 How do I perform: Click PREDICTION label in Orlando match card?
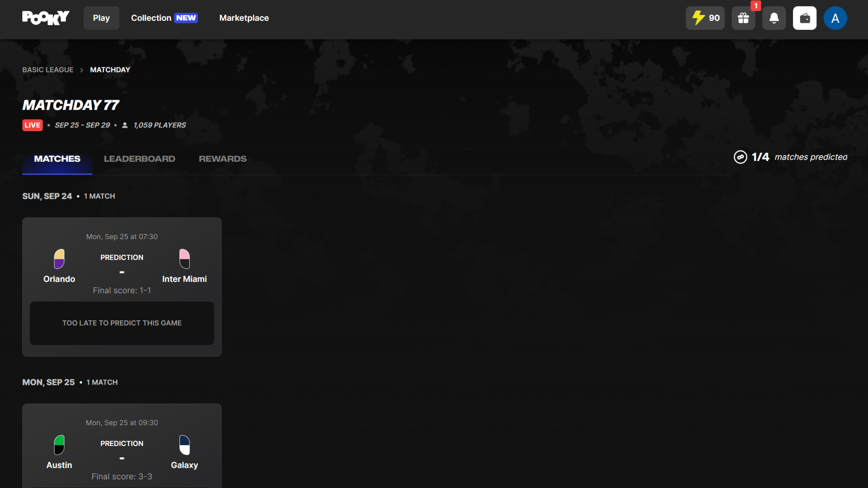122,258
